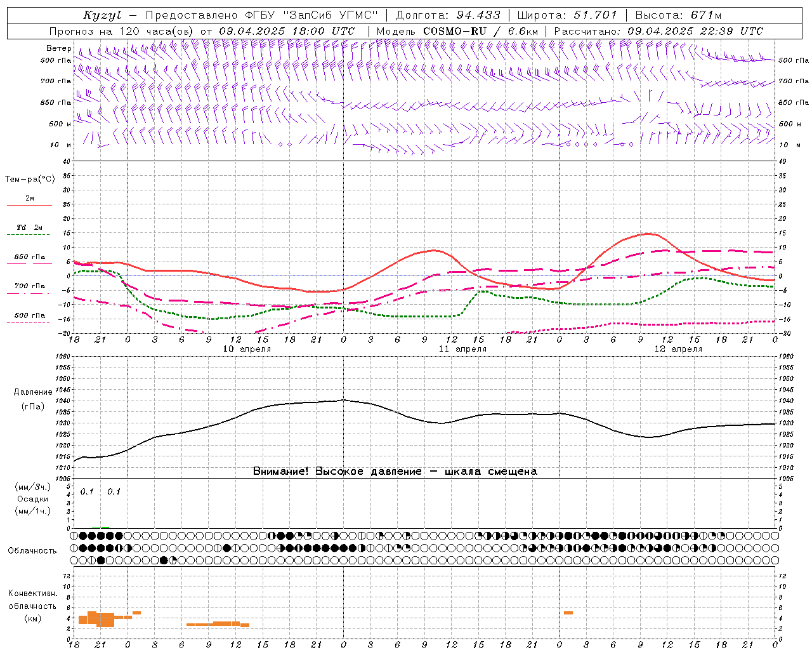Click the Конвективн. convective cloud label
Screen dimensions: 812x650
coord(32,594)
